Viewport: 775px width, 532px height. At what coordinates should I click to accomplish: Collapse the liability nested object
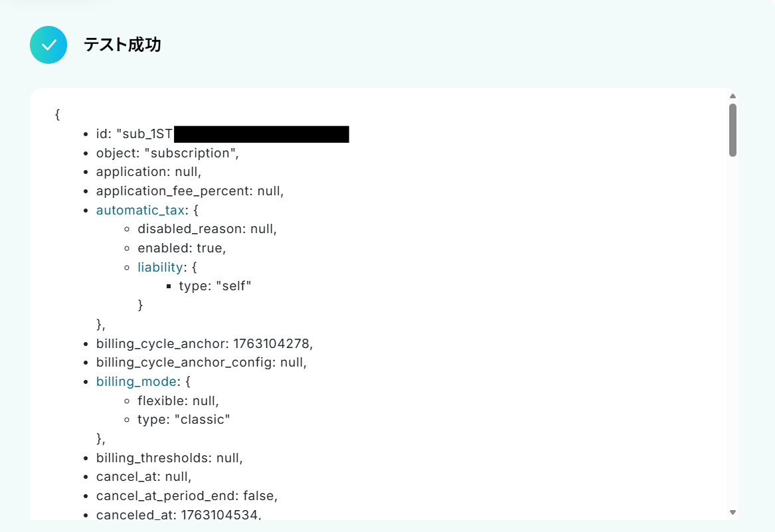tap(159, 268)
